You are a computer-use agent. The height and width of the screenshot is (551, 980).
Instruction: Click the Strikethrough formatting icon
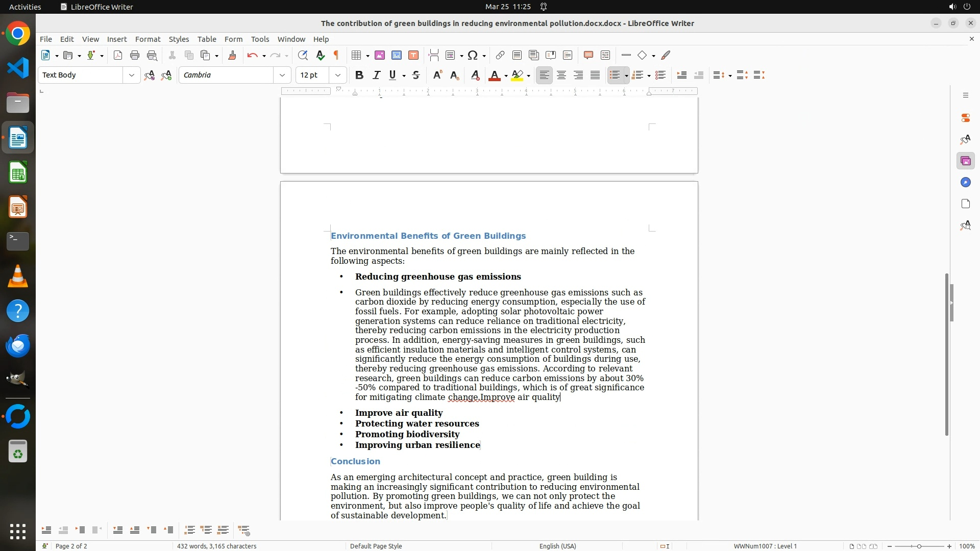[416, 76]
